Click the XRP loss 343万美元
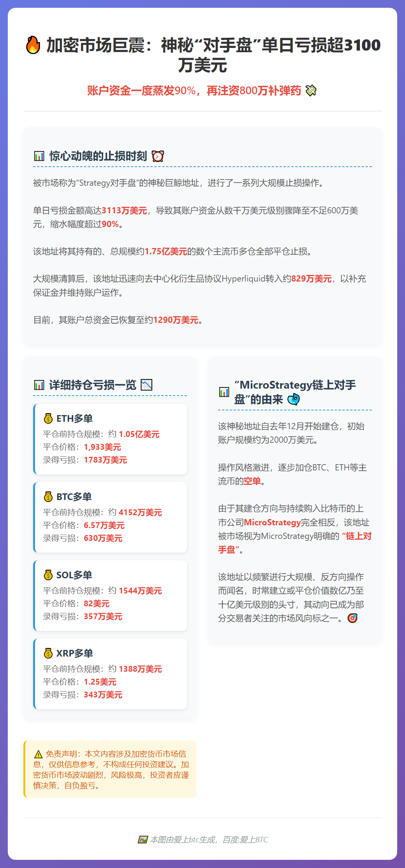The image size is (405, 868). tap(103, 695)
